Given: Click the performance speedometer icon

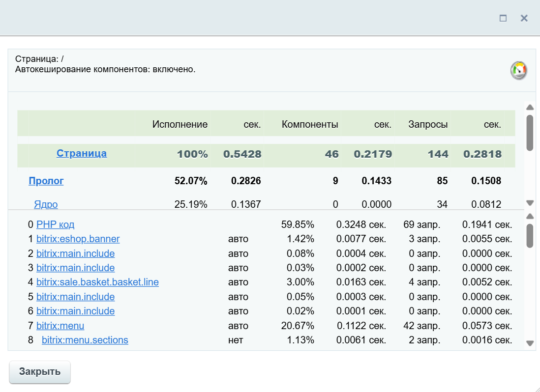Looking at the screenshot, I should 518,70.
